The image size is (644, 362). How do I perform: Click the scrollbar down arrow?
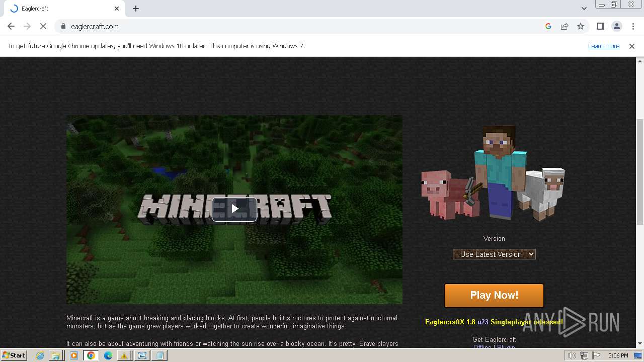coord(640,344)
